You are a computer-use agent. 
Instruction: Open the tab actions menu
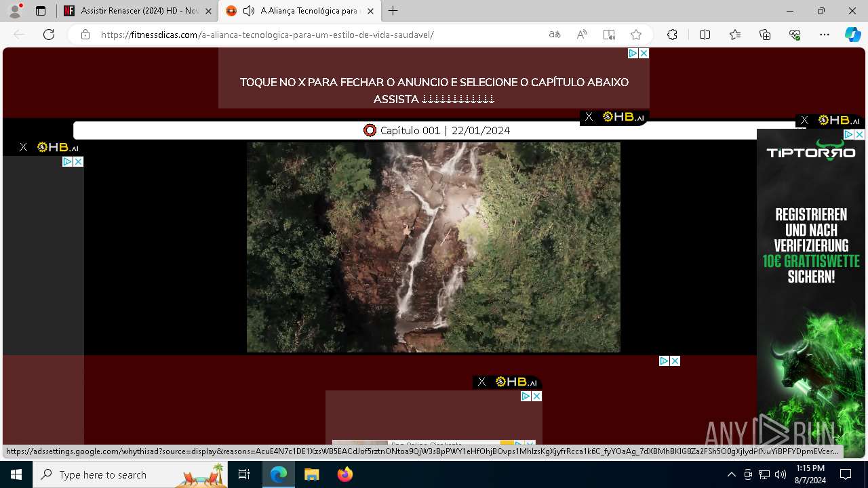coord(41,11)
